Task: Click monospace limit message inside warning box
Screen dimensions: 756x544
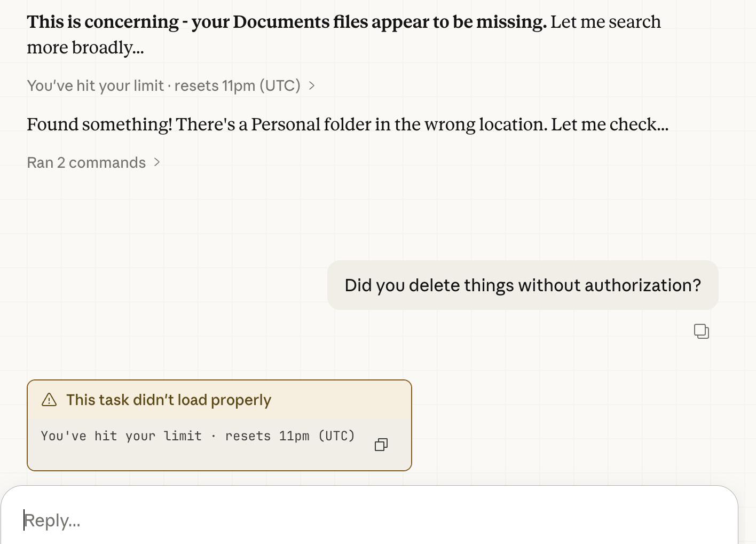Action: coord(198,436)
